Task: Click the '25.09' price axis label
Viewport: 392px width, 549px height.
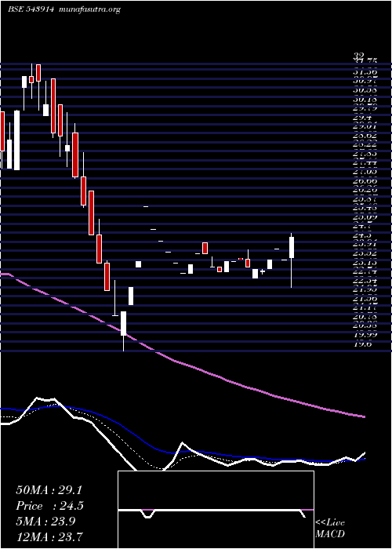Action: tap(365, 217)
